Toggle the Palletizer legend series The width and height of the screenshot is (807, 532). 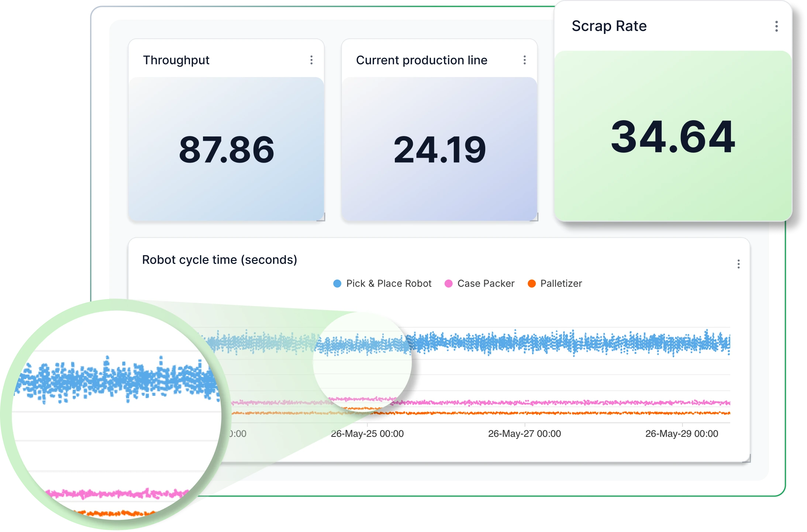(555, 284)
